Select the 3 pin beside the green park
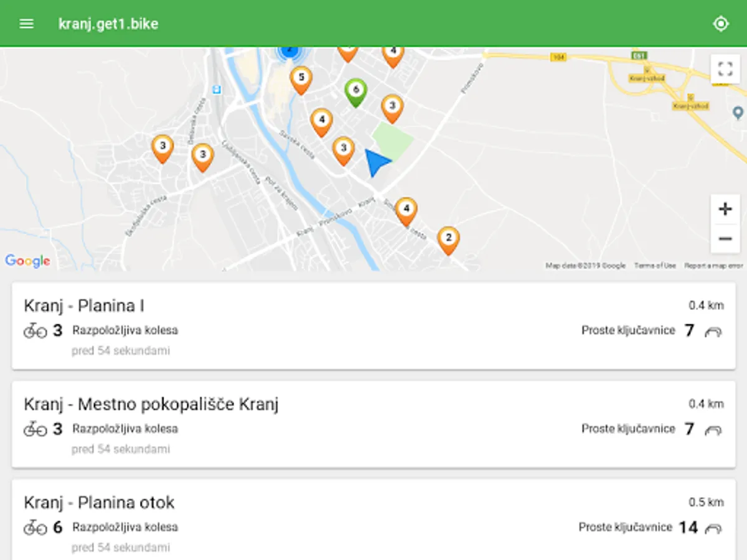The width and height of the screenshot is (747, 560). click(392, 108)
